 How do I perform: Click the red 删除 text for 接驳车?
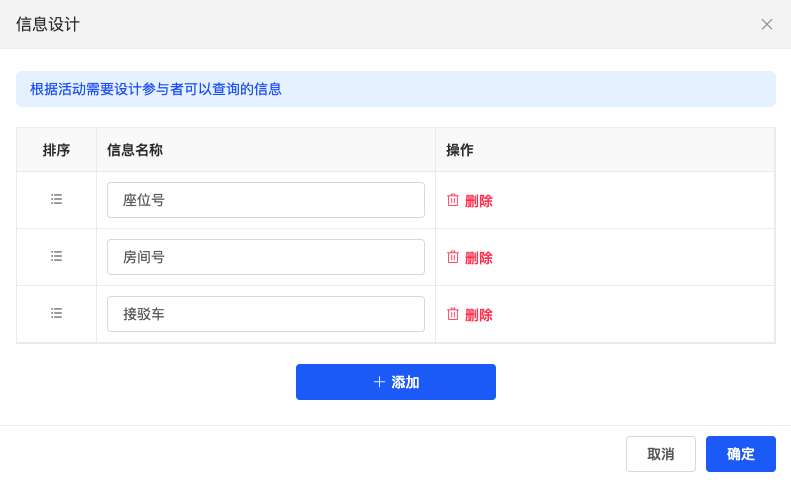[x=478, y=315]
